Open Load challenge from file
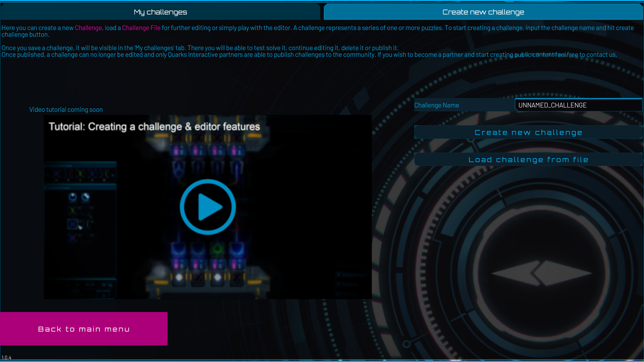Image resolution: width=644 pixels, height=362 pixels. click(x=528, y=159)
